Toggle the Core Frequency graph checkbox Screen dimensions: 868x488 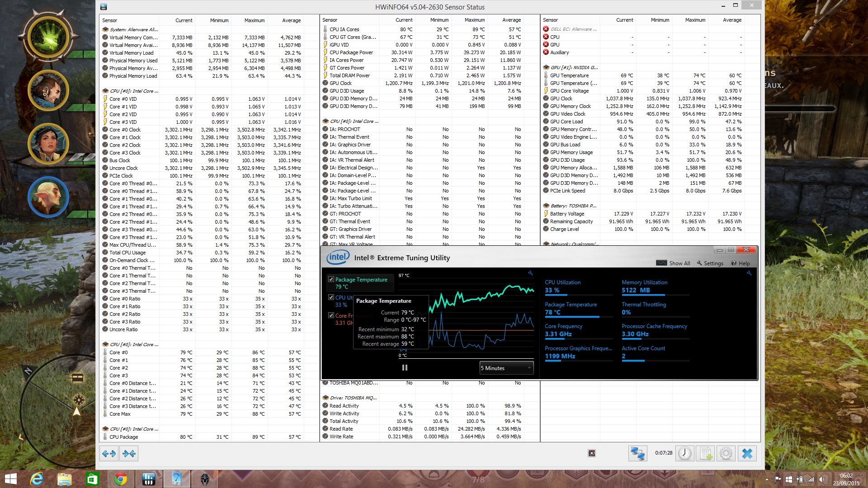tap(331, 315)
